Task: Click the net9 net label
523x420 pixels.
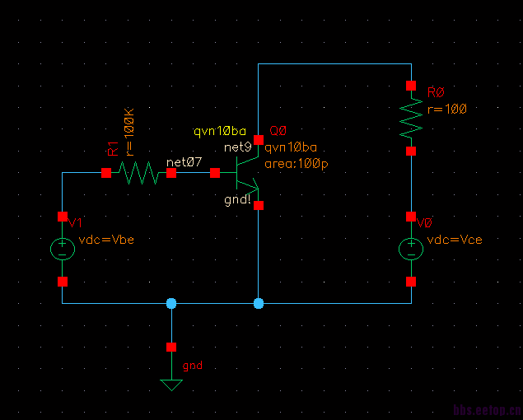Action: pyautogui.click(x=238, y=147)
